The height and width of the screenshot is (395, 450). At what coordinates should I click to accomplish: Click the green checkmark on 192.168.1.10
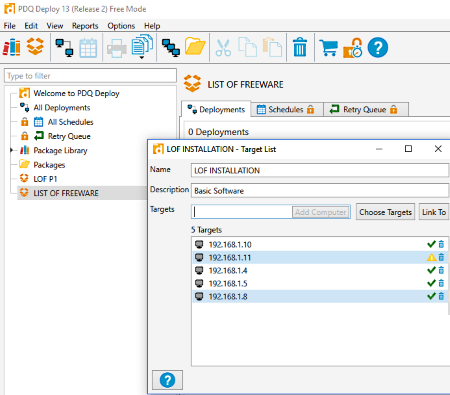(x=431, y=244)
